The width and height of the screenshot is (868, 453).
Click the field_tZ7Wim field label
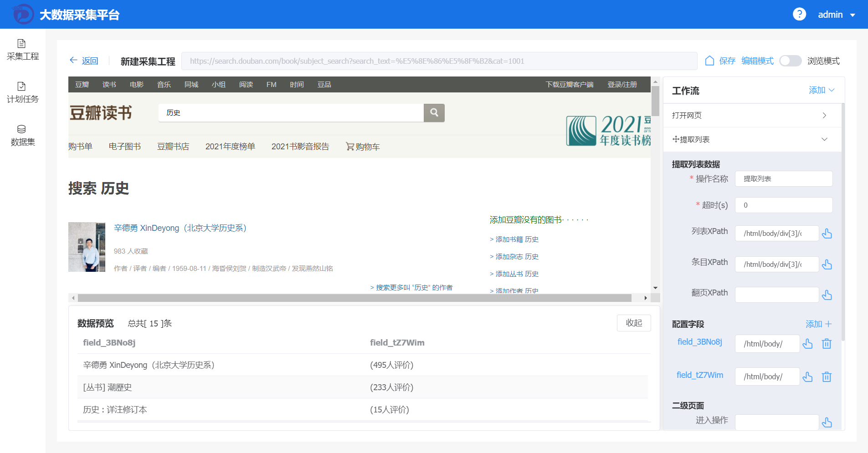click(699, 375)
